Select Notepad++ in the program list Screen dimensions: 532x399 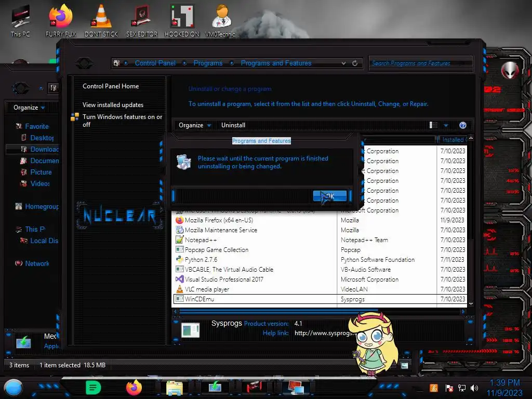point(320,240)
